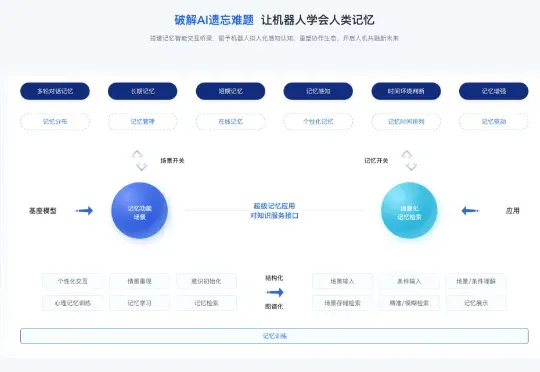Click the 结构化 label
The height and width of the screenshot is (372, 540).
tap(274, 278)
